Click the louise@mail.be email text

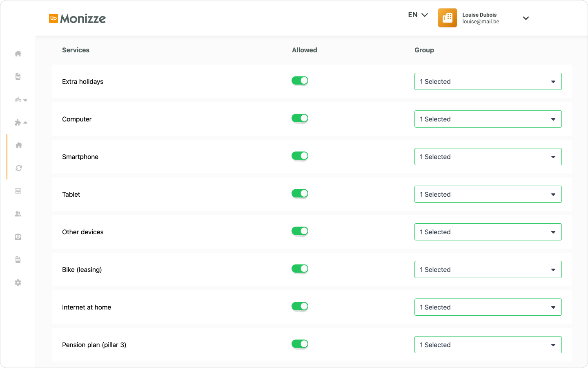(481, 22)
